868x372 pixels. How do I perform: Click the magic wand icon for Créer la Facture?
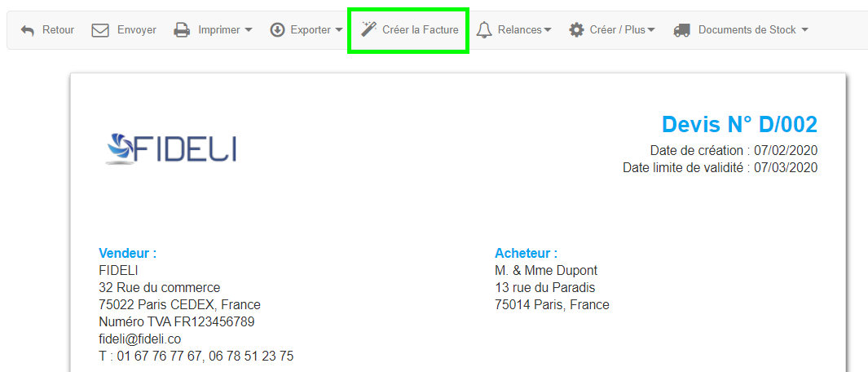pyautogui.click(x=368, y=29)
